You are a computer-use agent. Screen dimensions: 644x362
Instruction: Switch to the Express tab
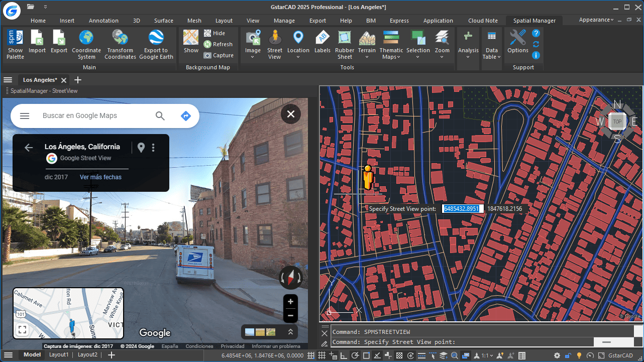(399, 21)
